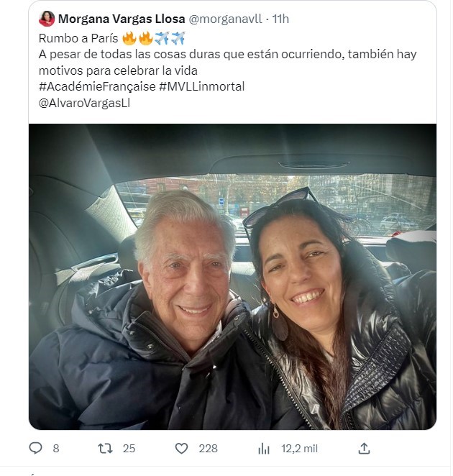
Task: Click the share upload icon
Action: tap(364, 449)
